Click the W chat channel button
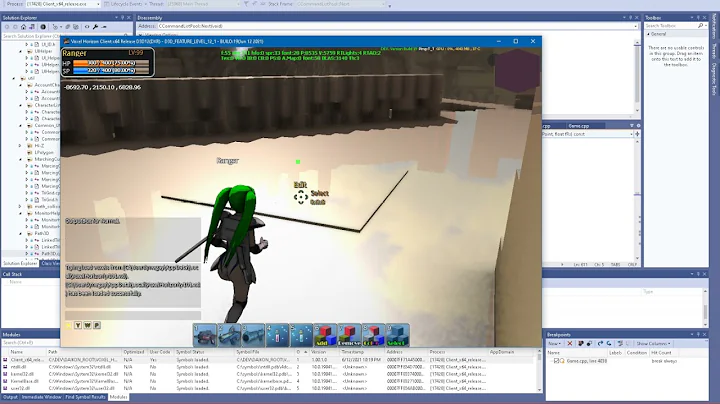 pos(87,325)
